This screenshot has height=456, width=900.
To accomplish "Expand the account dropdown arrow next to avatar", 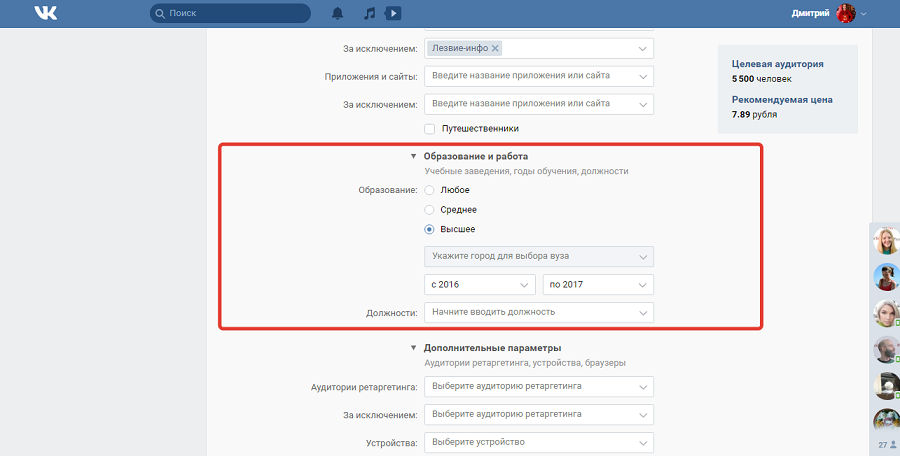I will pyautogui.click(x=863, y=14).
